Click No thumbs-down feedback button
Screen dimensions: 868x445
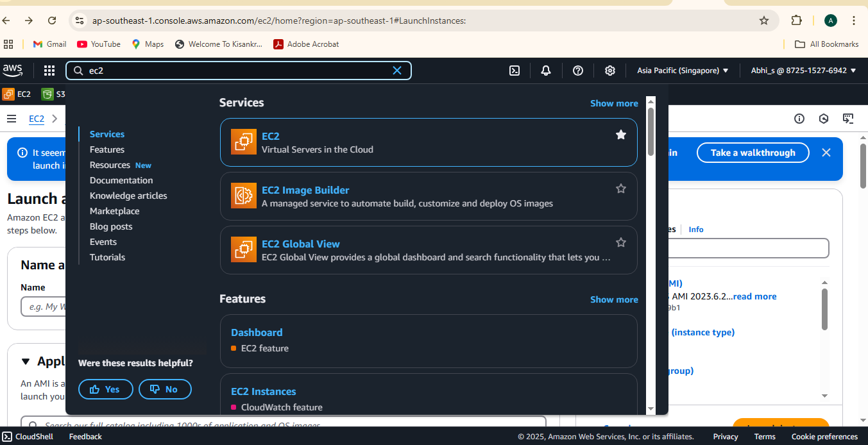pyautogui.click(x=165, y=389)
